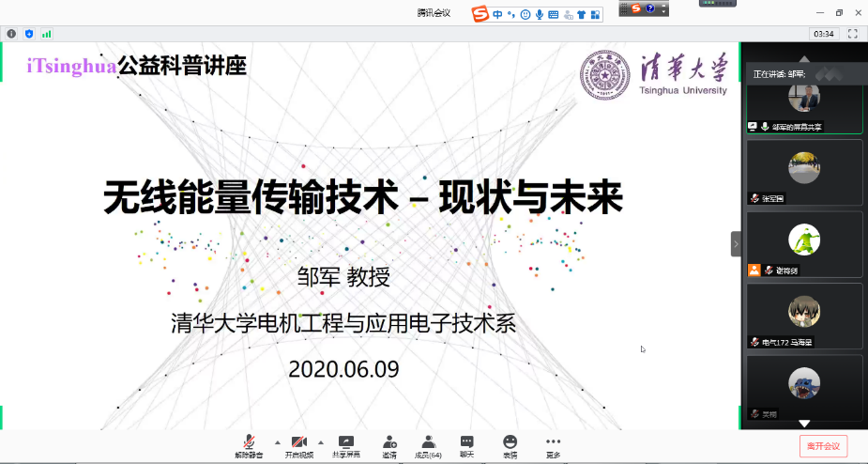This screenshot has width=868, height=464.
Task: Collapse the participant video sidebar
Action: (736, 243)
